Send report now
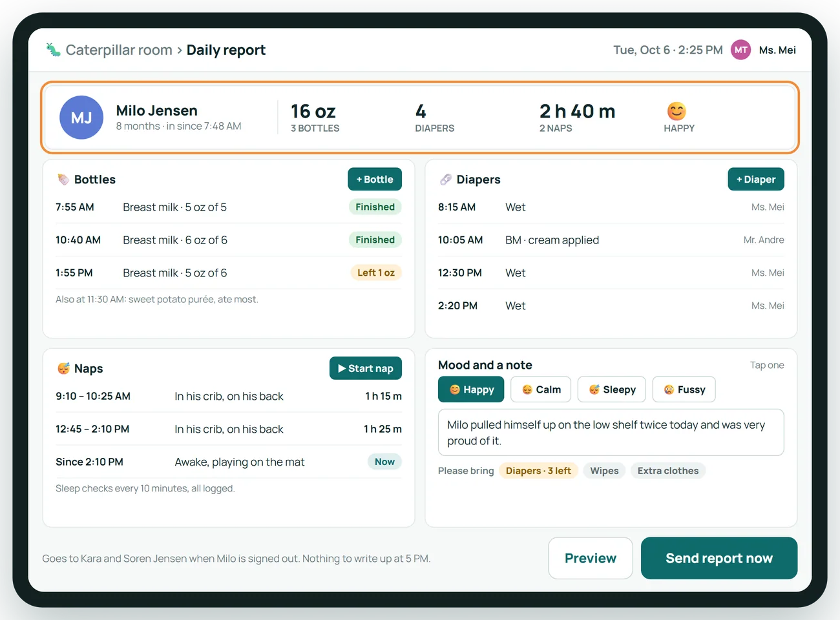 click(719, 558)
